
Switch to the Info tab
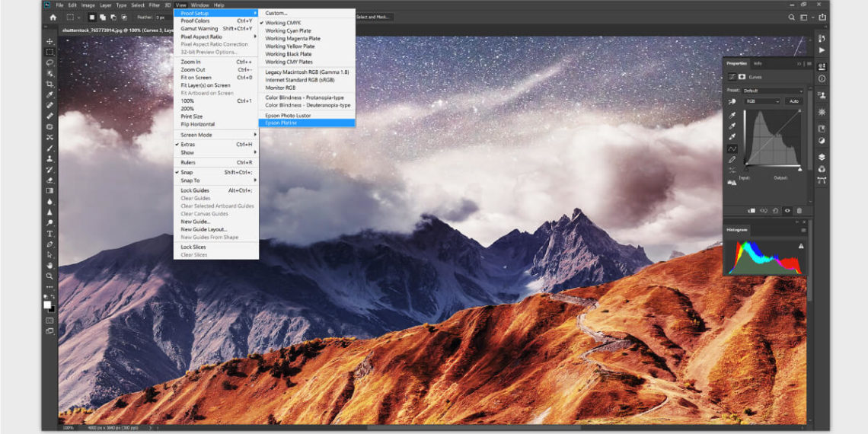[x=758, y=63]
